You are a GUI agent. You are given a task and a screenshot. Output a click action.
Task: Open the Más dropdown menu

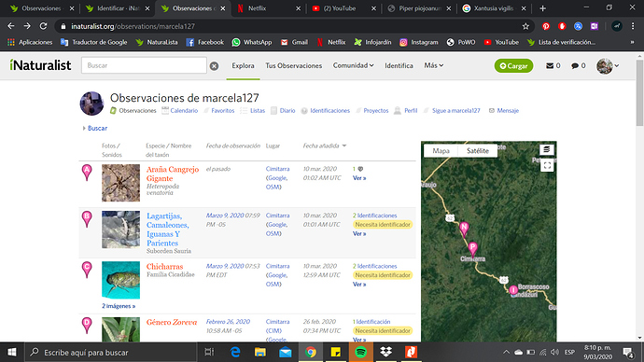coord(434,65)
